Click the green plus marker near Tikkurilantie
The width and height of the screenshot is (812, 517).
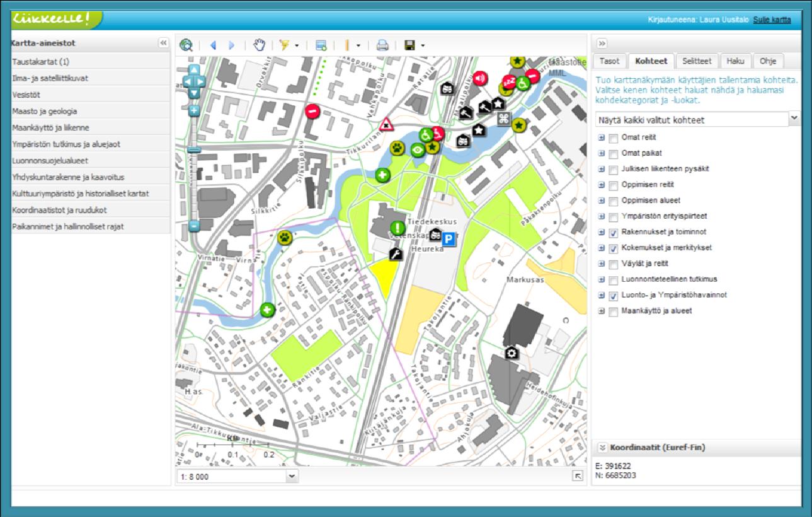[x=382, y=175]
